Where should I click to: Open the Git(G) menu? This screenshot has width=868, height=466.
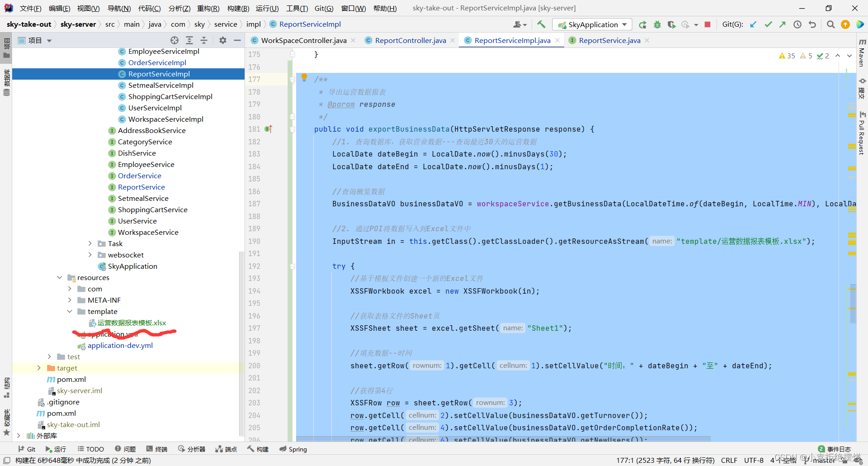tap(324, 8)
